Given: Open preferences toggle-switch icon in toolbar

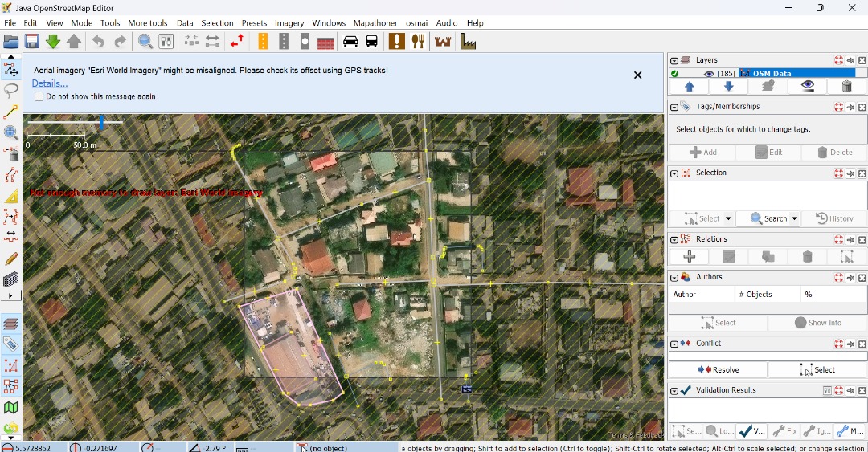Looking at the screenshot, I should [166, 42].
